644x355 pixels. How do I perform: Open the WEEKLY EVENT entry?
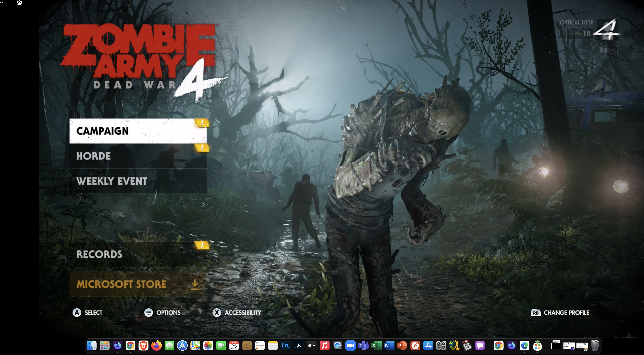coord(138,181)
